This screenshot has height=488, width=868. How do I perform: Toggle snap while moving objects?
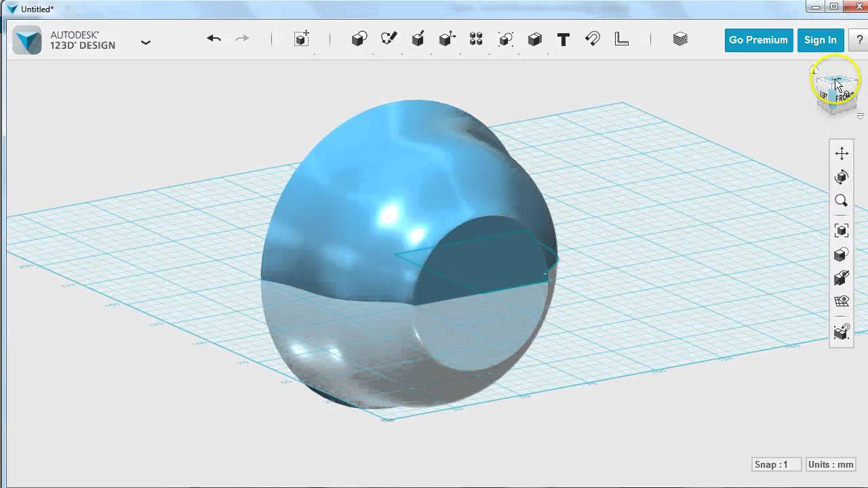click(842, 332)
